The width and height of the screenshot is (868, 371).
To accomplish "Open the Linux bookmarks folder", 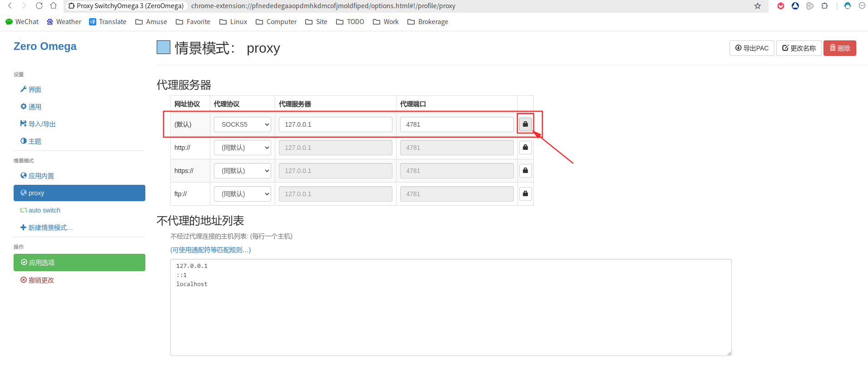I will [233, 22].
